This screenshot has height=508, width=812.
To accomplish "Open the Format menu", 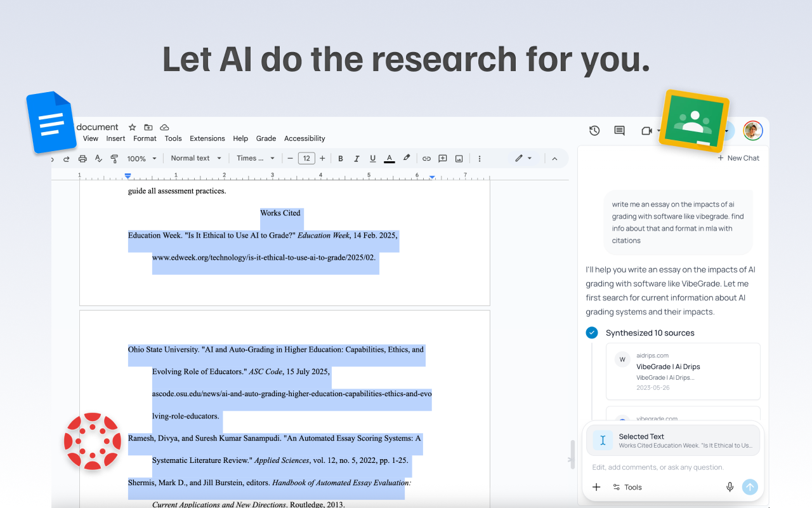I will pyautogui.click(x=145, y=138).
